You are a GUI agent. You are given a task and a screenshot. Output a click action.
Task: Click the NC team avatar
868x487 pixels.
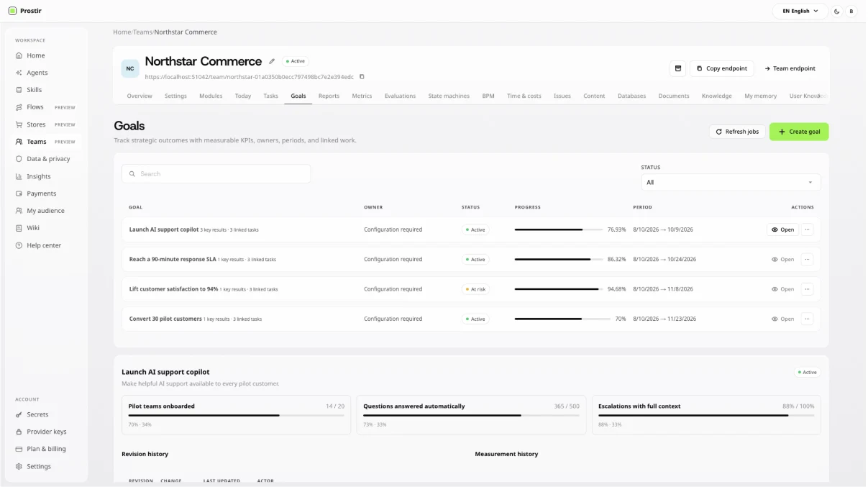tap(129, 68)
